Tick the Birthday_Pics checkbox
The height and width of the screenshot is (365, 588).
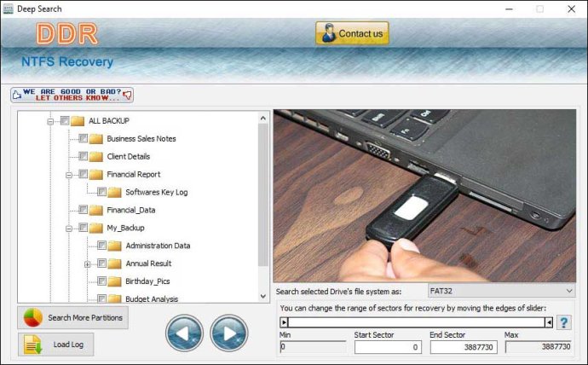[x=101, y=281]
